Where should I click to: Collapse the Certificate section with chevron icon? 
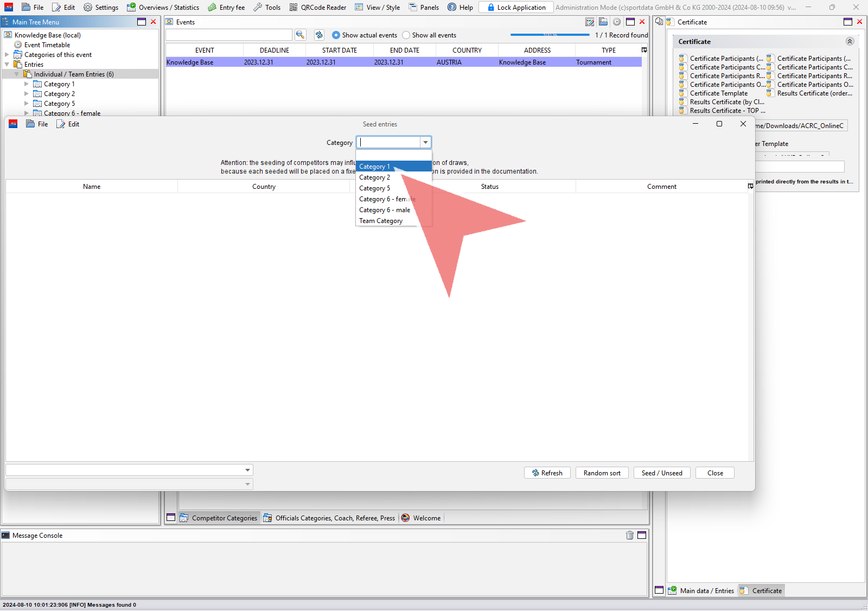(x=850, y=41)
